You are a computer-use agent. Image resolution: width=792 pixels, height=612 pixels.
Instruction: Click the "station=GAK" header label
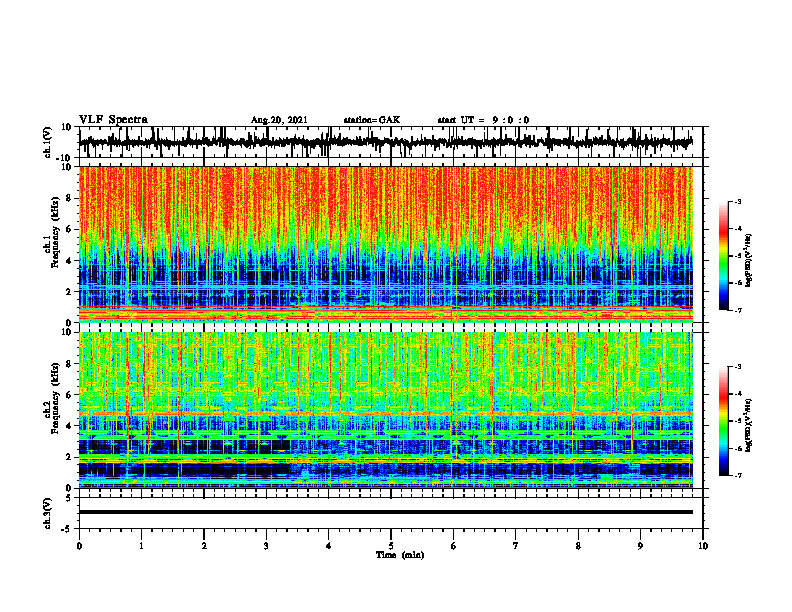(x=372, y=120)
